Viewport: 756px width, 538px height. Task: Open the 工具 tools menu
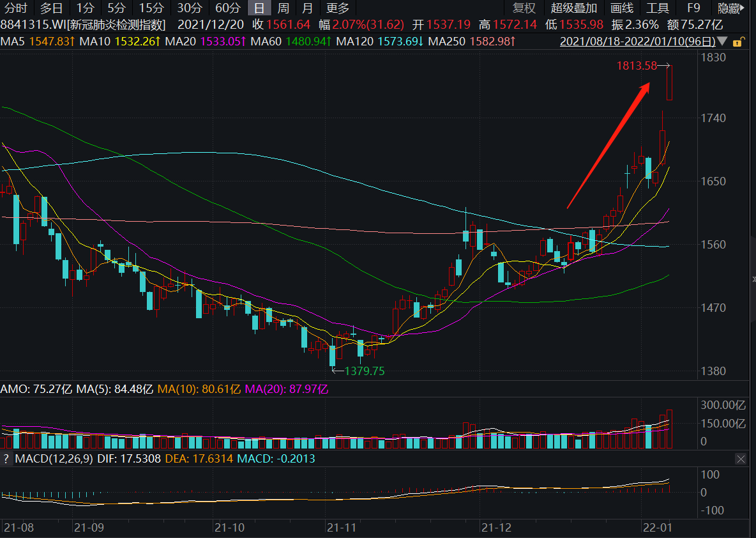click(x=658, y=8)
